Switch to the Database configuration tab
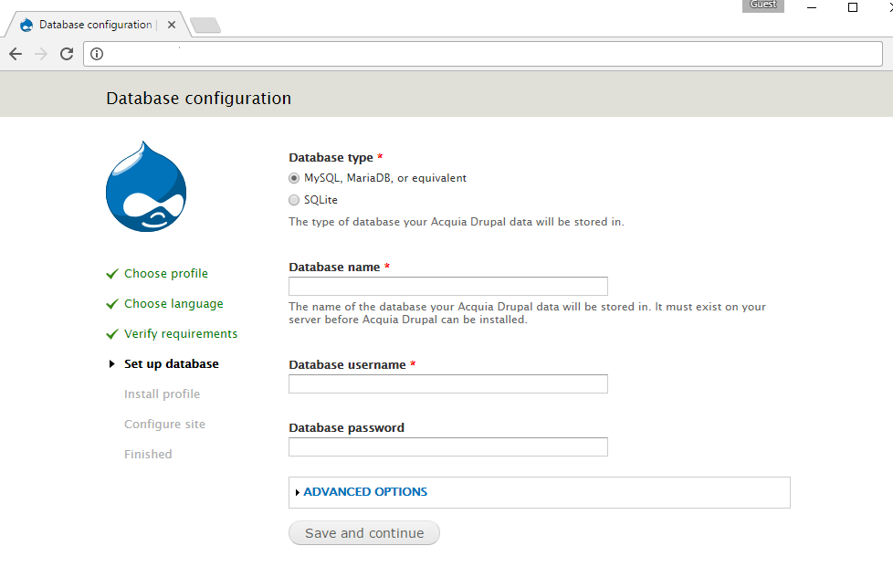 [91, 25]
